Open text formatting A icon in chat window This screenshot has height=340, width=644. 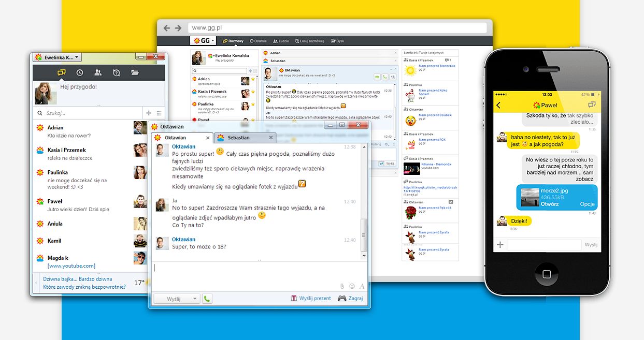pos(362,286)
